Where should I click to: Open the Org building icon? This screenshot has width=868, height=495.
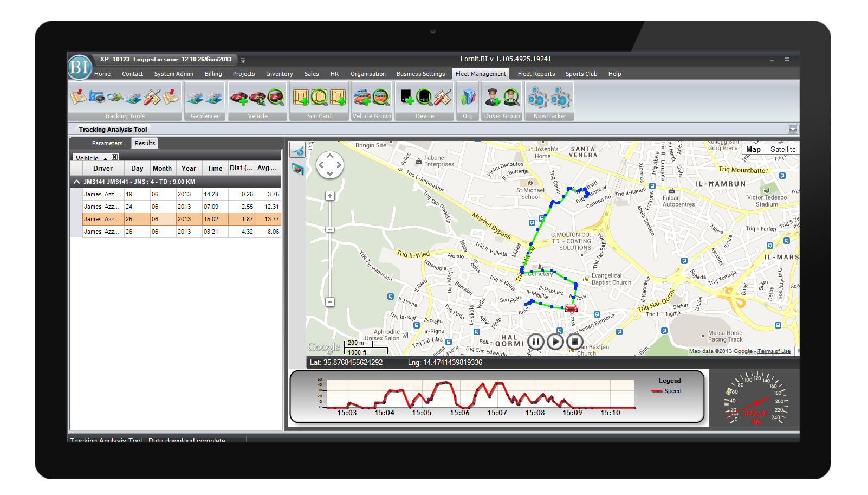468,98
